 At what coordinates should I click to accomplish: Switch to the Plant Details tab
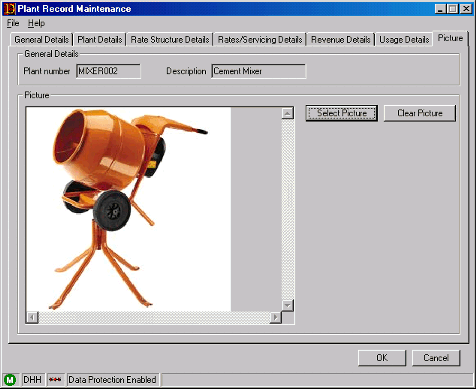[x=99, y=40]
